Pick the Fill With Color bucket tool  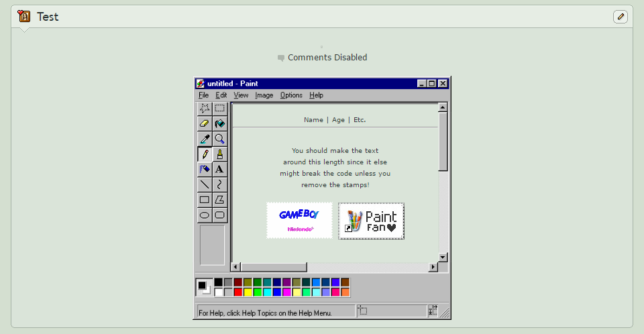[x=220, y=123]
